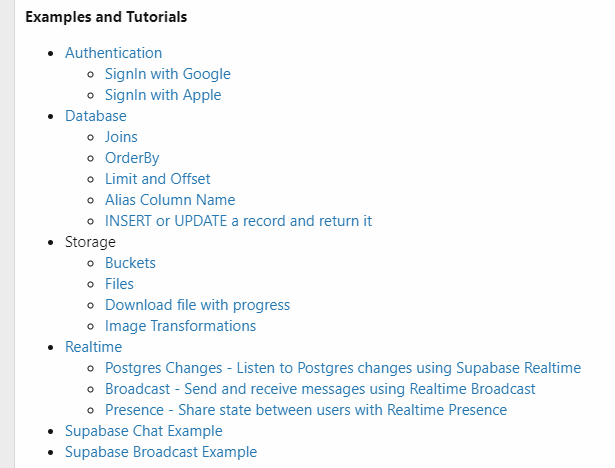The width and height of the screenshot is (615, 468).
Task: Open Download file with progress link
Action: click(197, 305)
